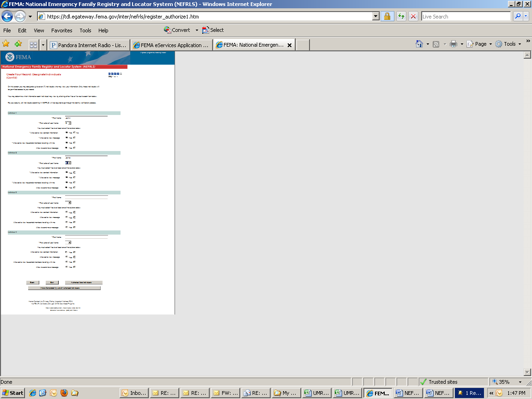
Task: Select No for Individual 1 view contact information
Action: coord(74,133)
